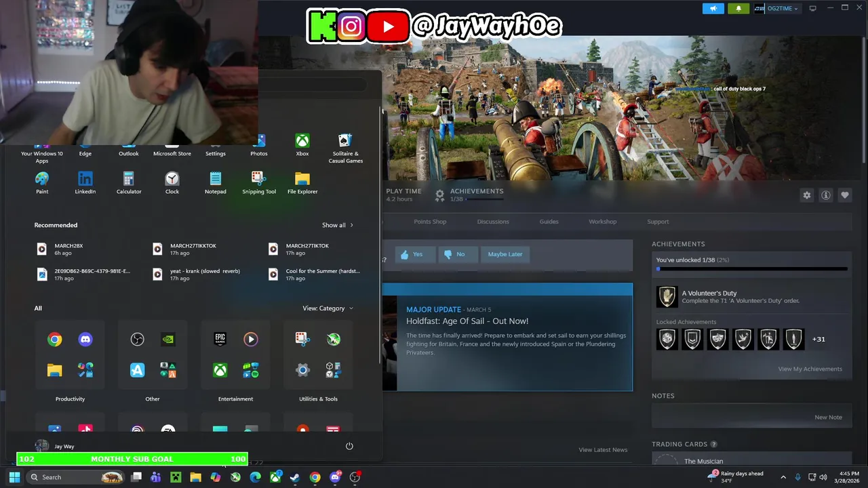The height and width of the screenshot is (488, 868).
Task: Click Start menu power button
Action: pyautogui.click(x=349, y=446)
